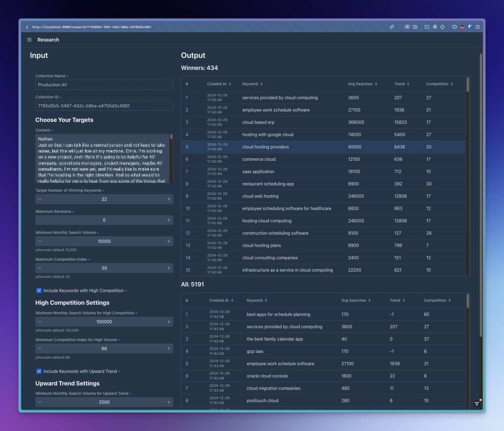
Task: Decrease Maximum Competition Index for High Volume
Action: pyautogui.click(x=39, y=349)
